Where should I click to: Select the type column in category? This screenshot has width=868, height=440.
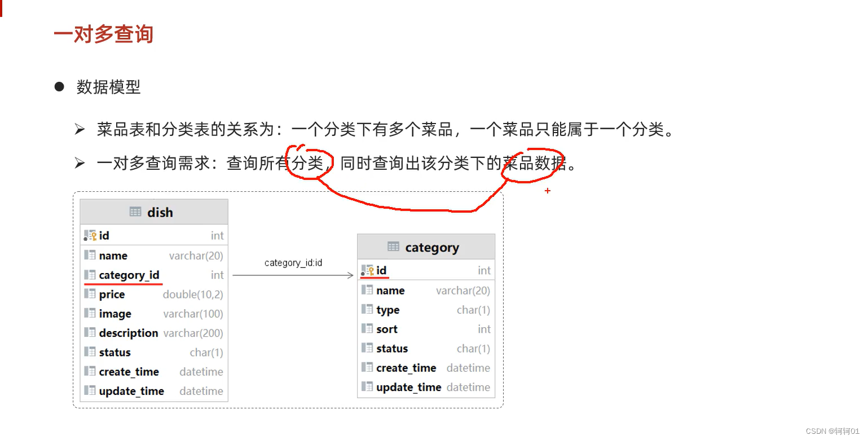pyautogui.click(x=388, y=310)
